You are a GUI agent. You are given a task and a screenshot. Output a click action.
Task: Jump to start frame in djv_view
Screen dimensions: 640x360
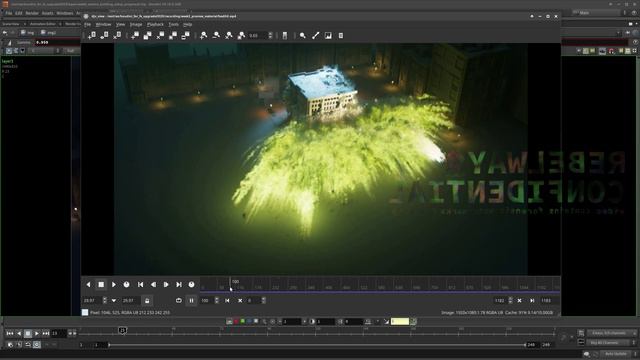(140, 284)
